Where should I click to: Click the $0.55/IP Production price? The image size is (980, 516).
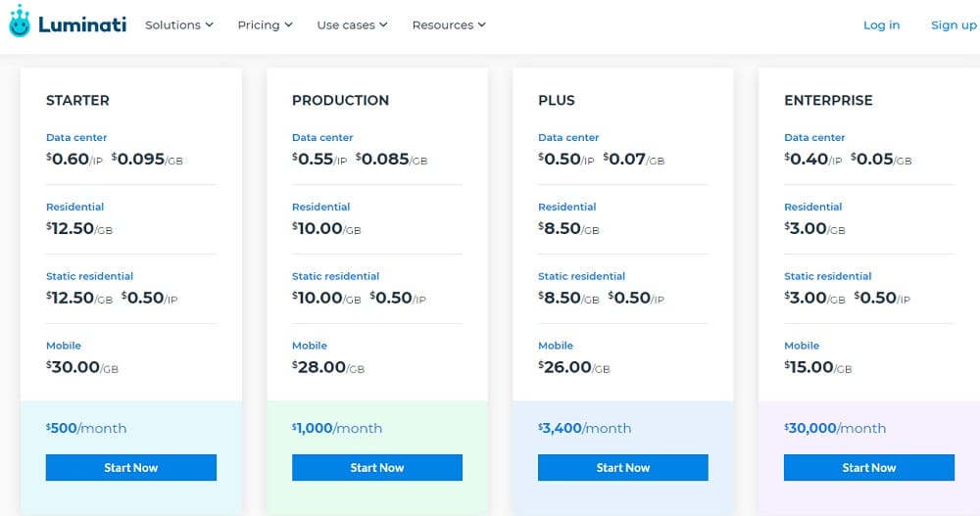319,160
